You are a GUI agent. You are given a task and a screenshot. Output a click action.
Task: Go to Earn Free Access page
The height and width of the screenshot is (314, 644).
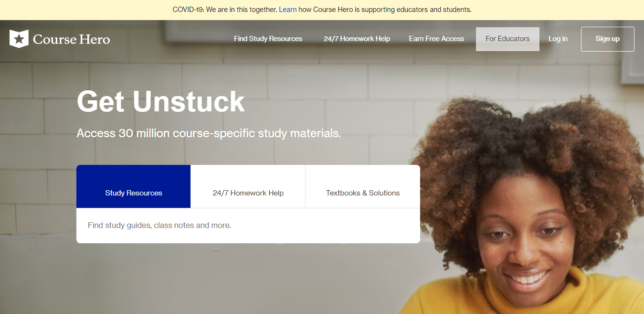coord(436,39)
